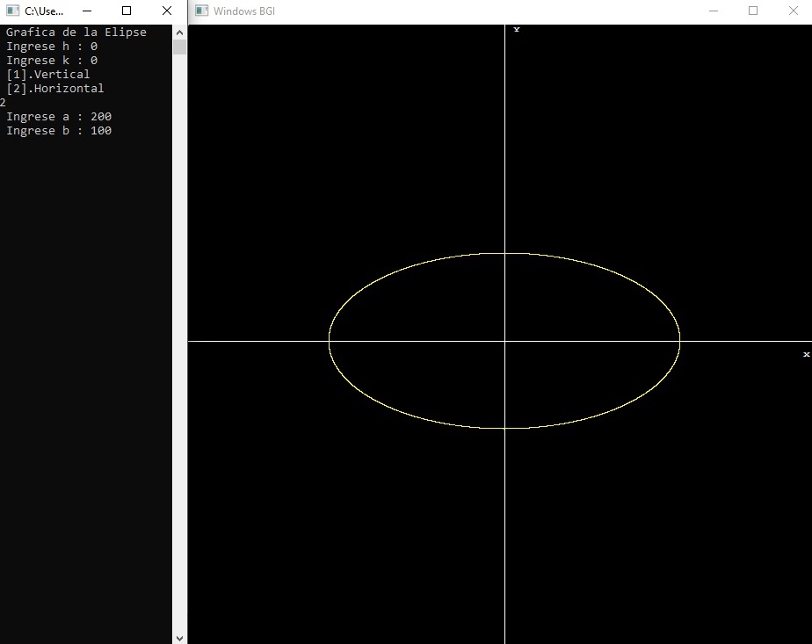812x644 pixels.
Task: Click the console scrollbar down arrow
Action: [x=179, y=638]
